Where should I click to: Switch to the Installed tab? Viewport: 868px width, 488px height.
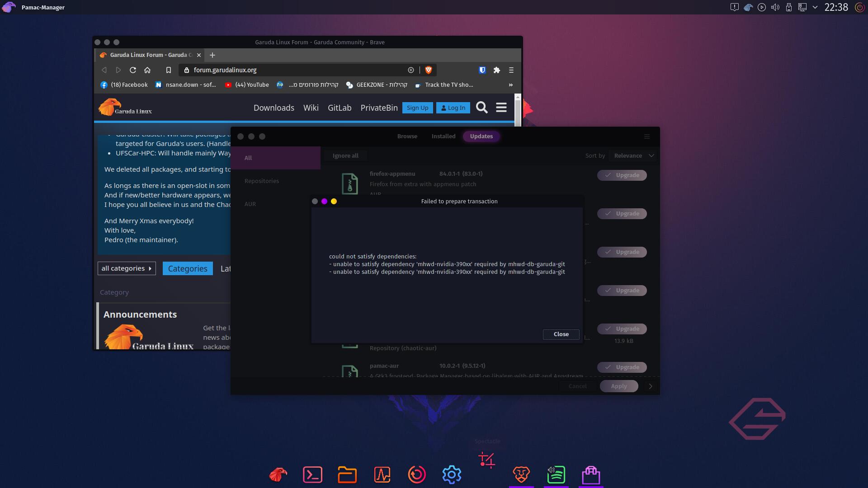(x=443, y=136)
